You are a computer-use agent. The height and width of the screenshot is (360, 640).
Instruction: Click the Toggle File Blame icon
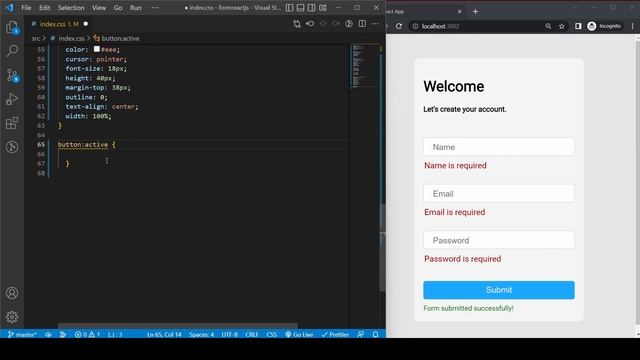[349, 24]
